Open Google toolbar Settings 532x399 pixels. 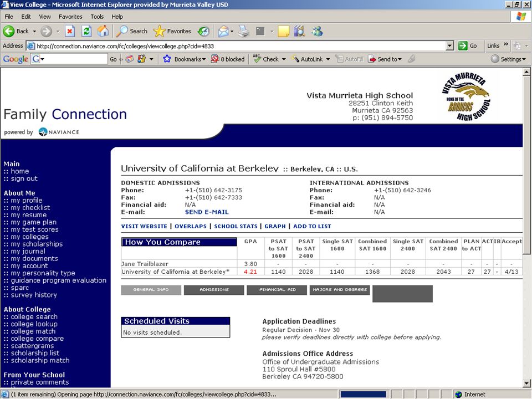click(x=508, y=59)
